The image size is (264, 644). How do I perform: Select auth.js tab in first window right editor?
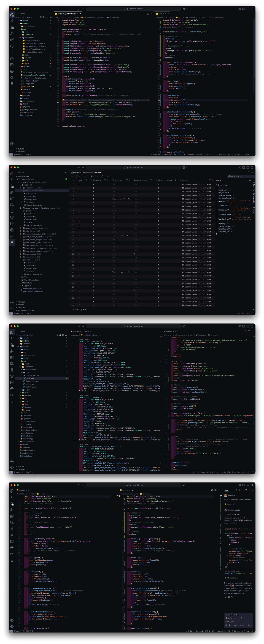(x=162, y=14)
